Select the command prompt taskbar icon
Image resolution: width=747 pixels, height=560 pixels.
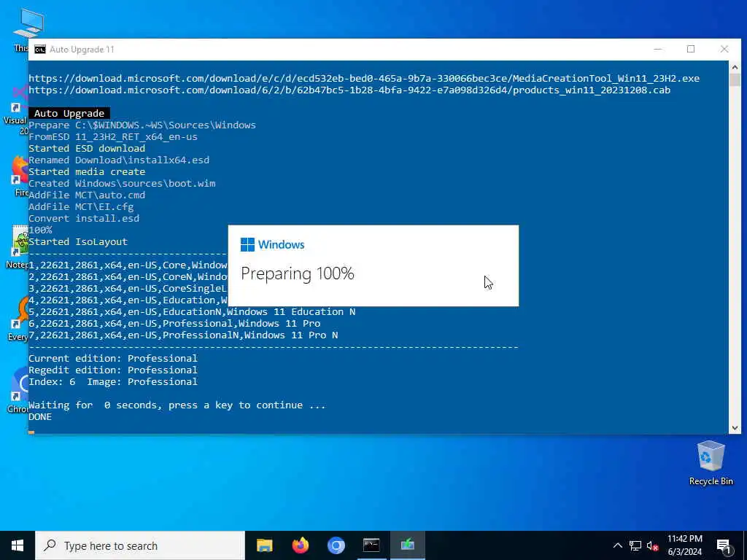click(371, 545)
